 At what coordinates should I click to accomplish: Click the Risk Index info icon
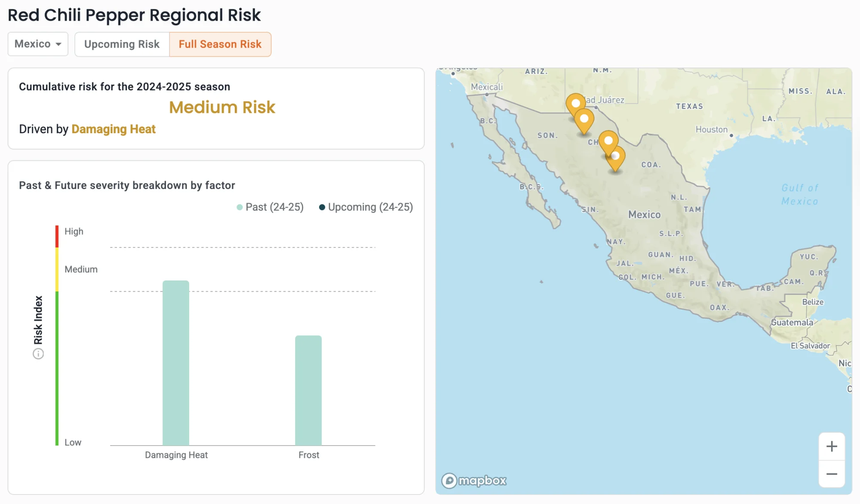coord(38,354)
